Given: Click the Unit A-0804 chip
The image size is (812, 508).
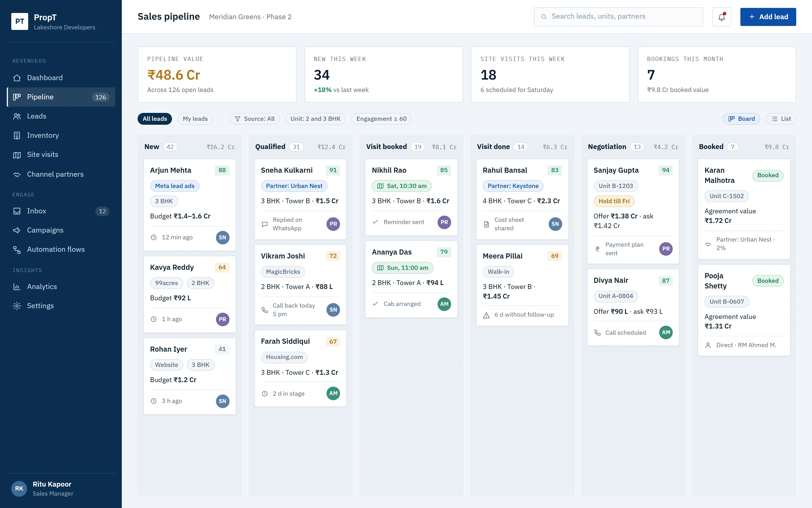Looking at the screenshot, I should (x=616, y=296).
